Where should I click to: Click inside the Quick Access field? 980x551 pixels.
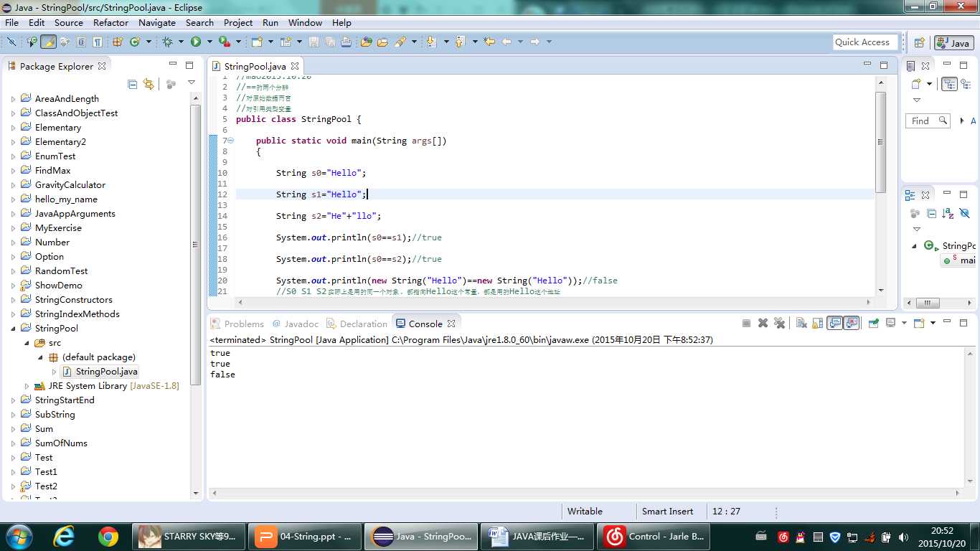point(865,42)
